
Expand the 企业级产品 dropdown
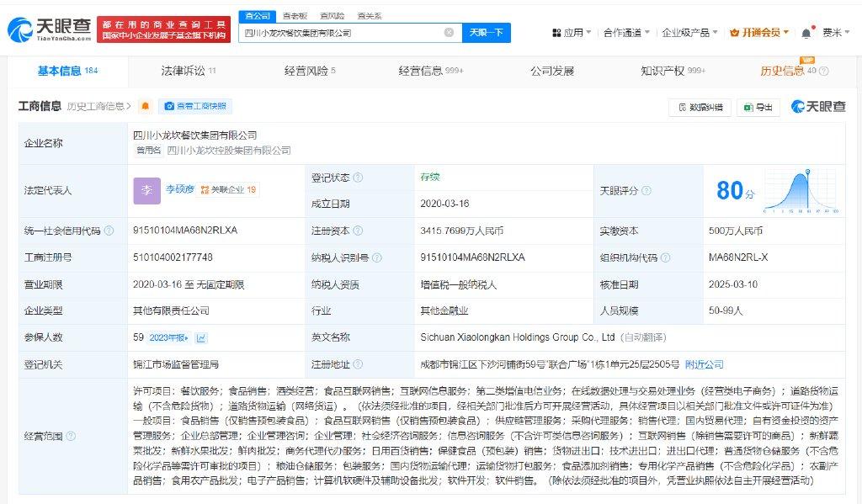click(x=689, y=33)
